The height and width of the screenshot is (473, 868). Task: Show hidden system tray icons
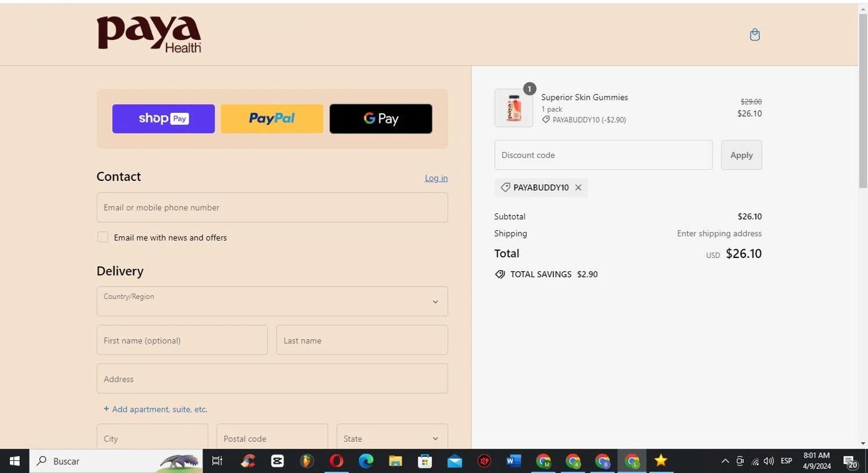[724, 461]
